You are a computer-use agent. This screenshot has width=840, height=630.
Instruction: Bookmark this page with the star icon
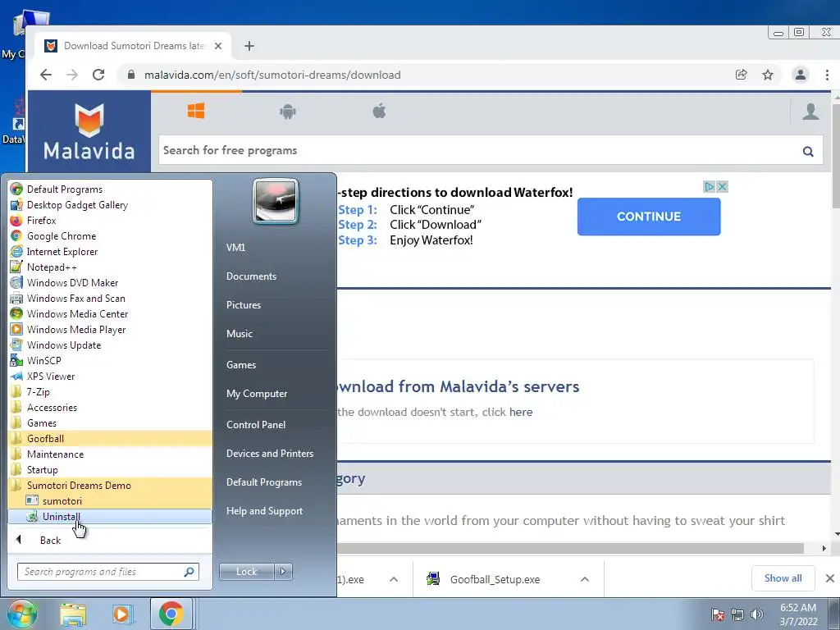coord(768,75)
